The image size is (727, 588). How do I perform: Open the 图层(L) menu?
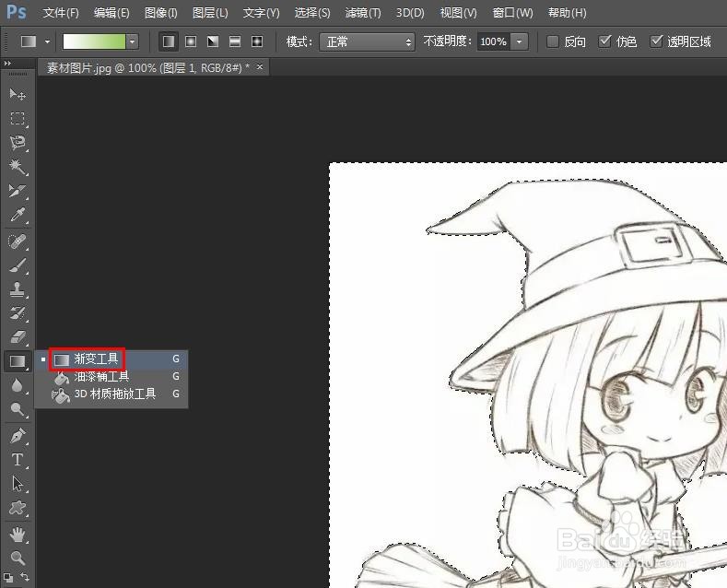point(210,13)
